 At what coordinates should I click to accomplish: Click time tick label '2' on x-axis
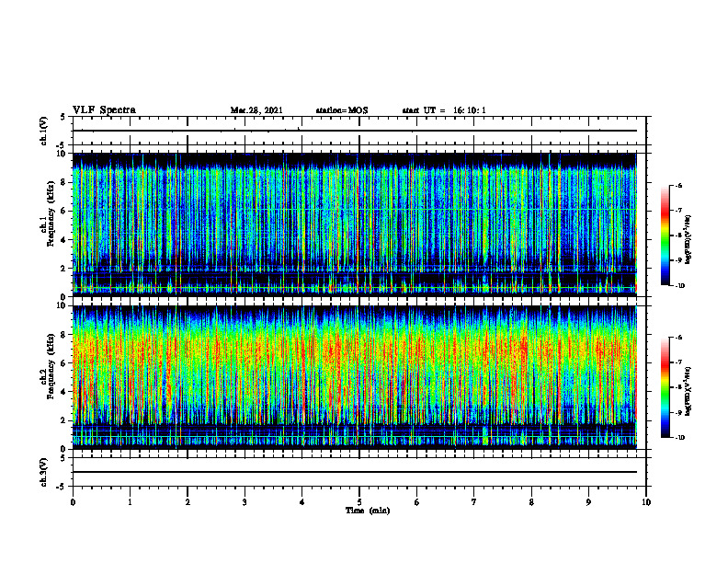coord(188,502)
